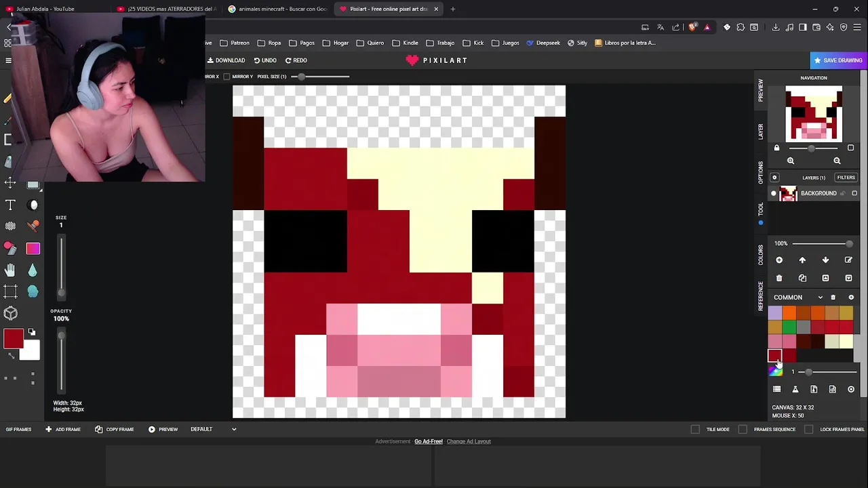Select the Move tool
Image resolution: width=868 pixels, height=488 pixels.
point(10,183)
